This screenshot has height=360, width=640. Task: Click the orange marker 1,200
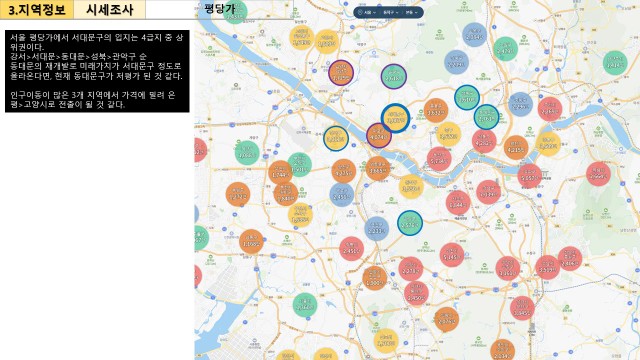pos(374,278)
